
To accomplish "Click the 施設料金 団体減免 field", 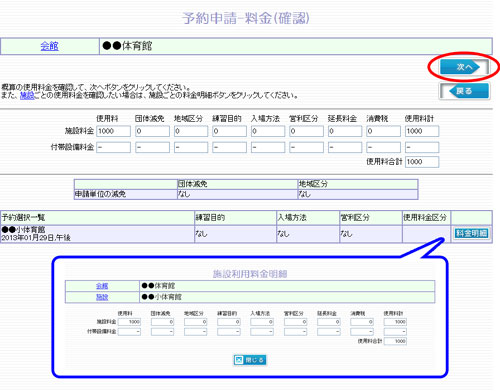I will [x=152, y=131].
